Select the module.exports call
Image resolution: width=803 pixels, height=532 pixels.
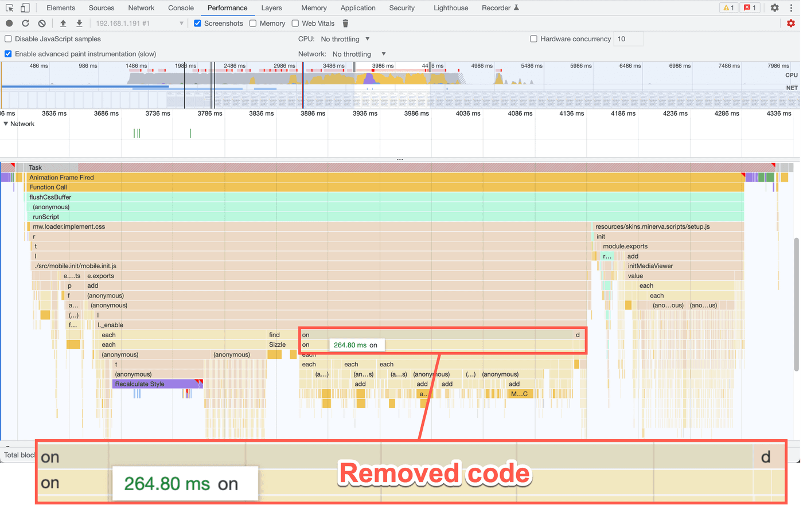671,247
